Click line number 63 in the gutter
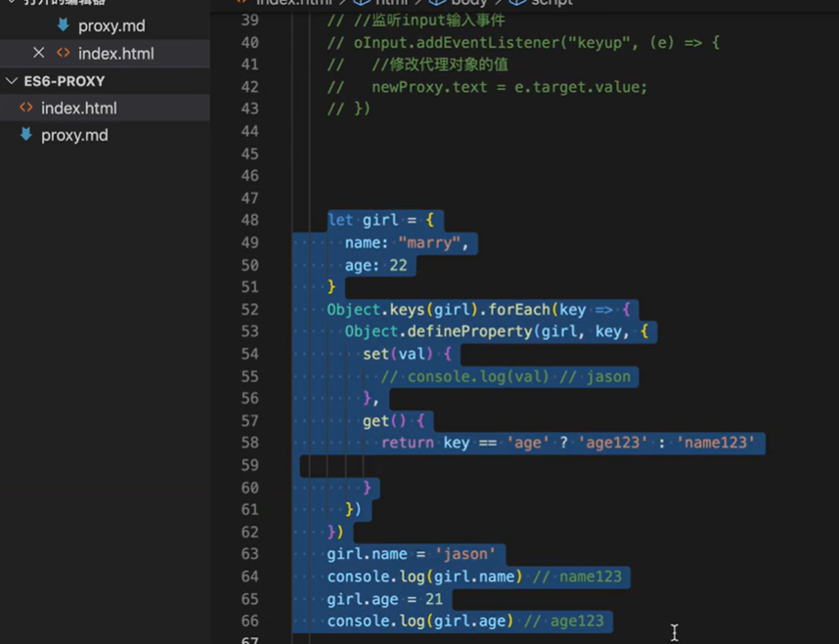This screenshot has height=644, width=839. click(250, 553)
